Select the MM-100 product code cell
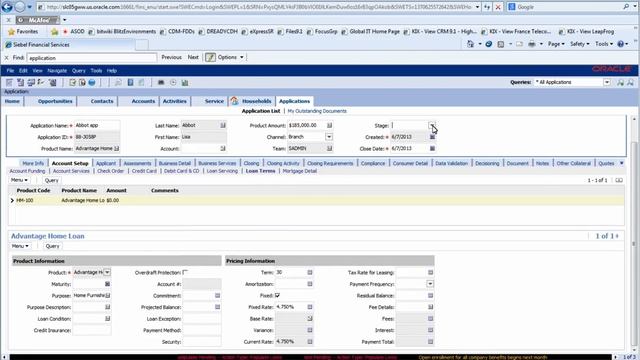Image resolution: width=640 pixels, height=360 pixels. tap(25, 200)
